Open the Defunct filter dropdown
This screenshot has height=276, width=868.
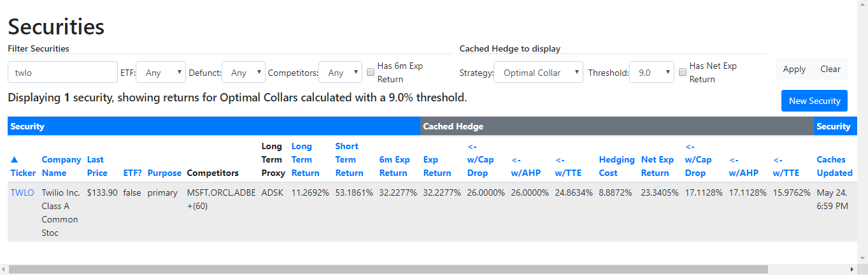click(x=243, y=73)
